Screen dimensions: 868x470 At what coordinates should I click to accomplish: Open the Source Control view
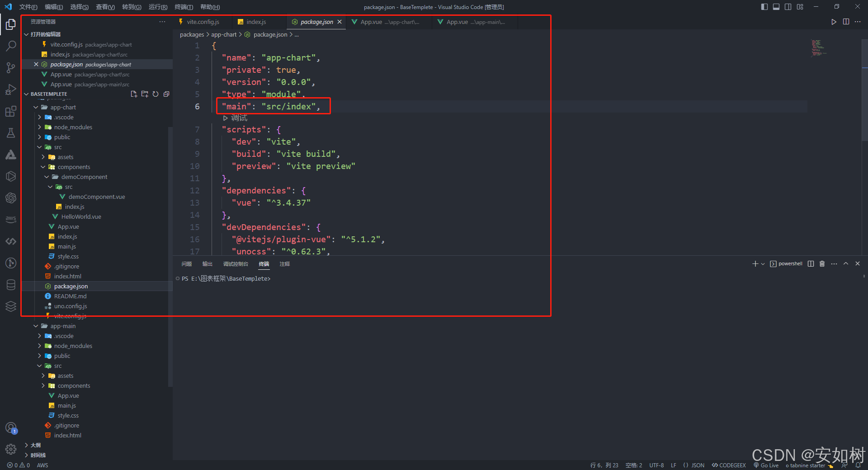coord(11,67)
